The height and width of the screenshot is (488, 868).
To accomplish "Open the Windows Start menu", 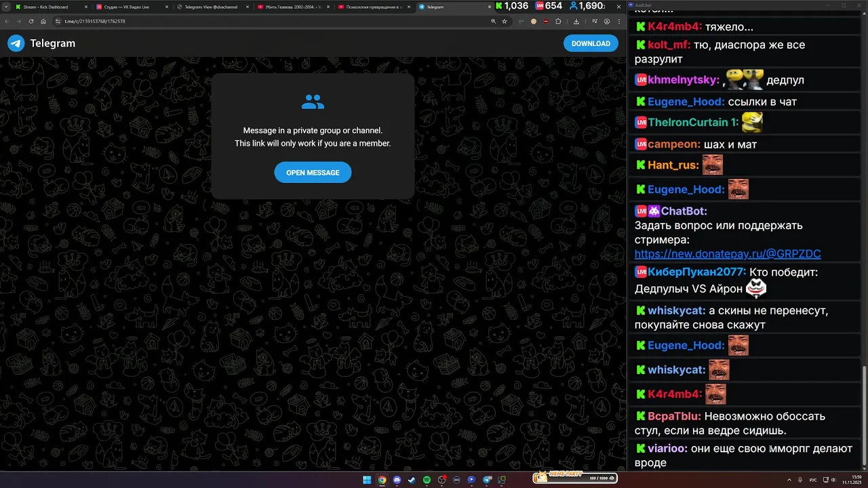I will click(x=367, y=480).
